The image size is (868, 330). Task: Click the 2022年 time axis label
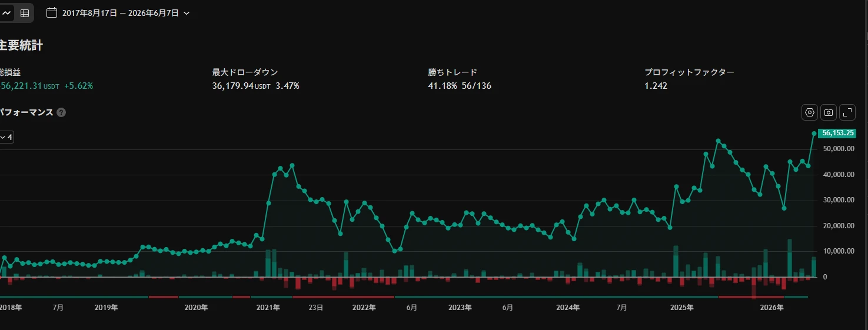point(364,308)
